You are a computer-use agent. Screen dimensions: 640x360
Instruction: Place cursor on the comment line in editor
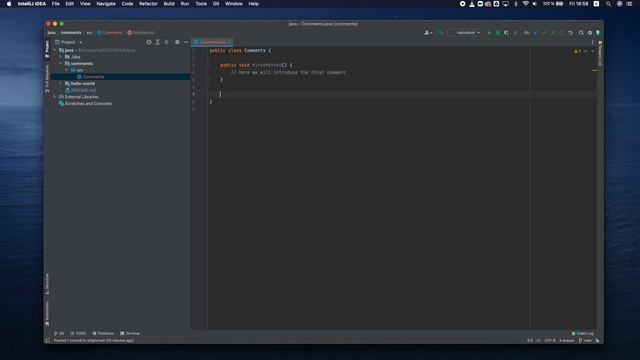tap(288, 73)
